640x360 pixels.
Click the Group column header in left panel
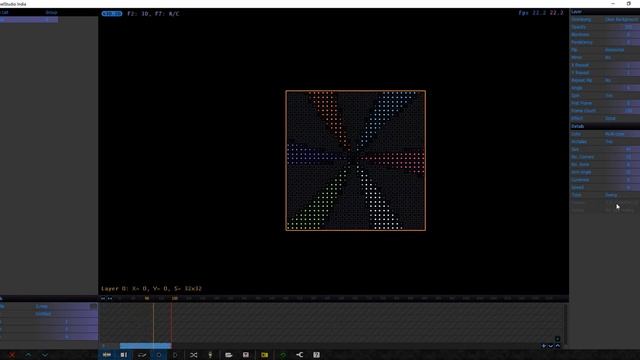[x=51, y=13]
